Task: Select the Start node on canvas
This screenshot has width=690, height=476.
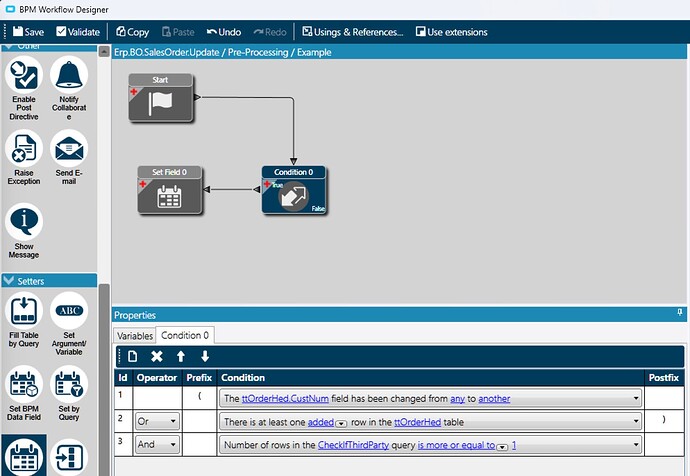Action: (x=161, y=98)
